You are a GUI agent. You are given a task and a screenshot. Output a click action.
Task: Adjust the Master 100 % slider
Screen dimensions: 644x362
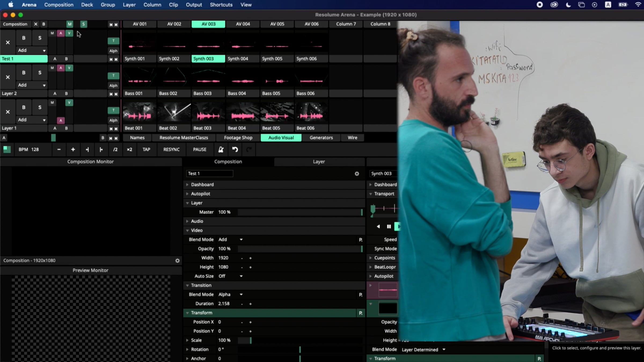point(300,212)
